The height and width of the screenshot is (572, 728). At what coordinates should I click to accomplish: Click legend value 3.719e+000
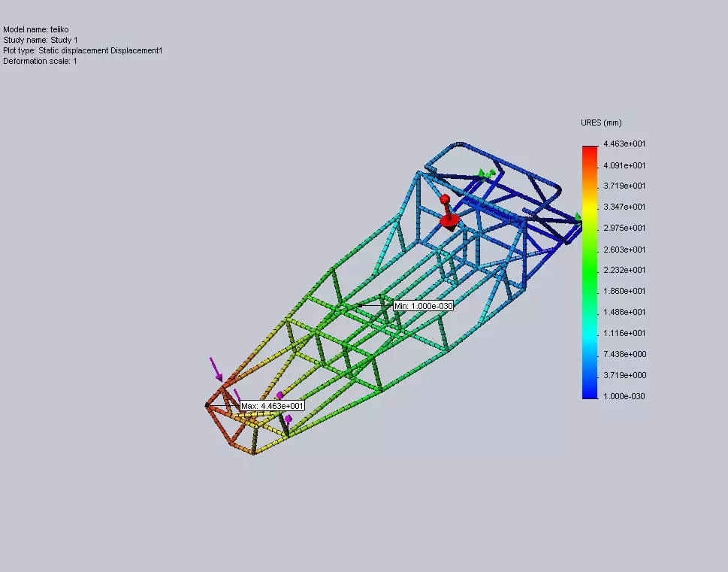(x=624, y=375)
